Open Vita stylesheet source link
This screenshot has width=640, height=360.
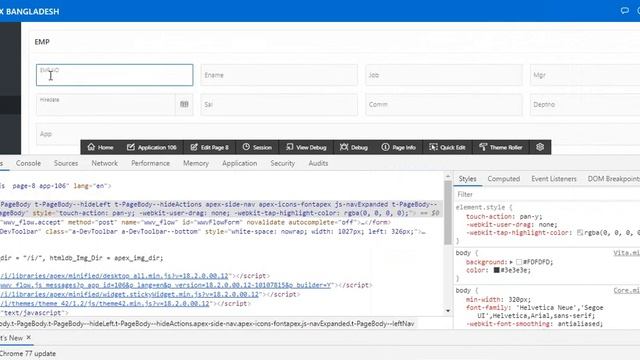[627, 253]
